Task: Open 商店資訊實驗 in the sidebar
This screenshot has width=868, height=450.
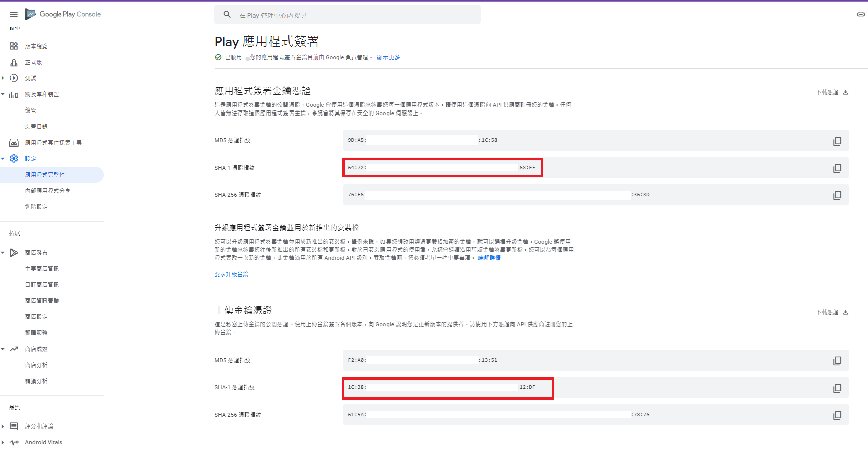Action: tap(42, 301)
